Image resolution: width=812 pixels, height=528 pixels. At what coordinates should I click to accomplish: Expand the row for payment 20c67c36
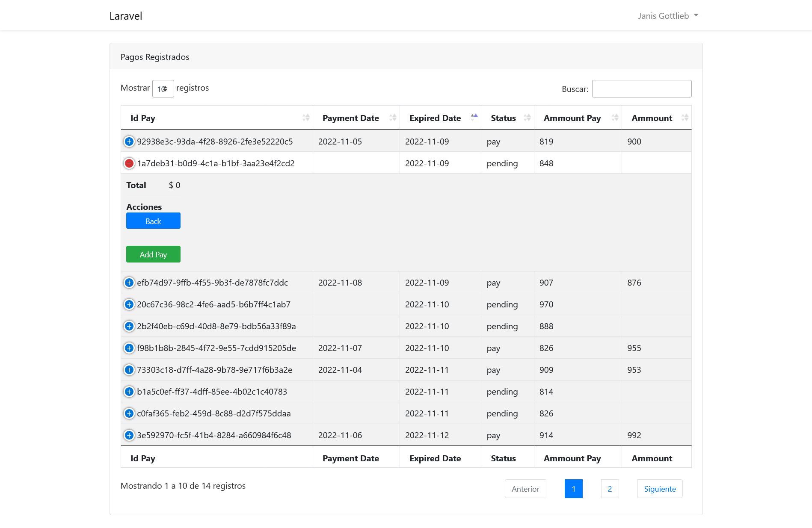click(x=129, y=304)
